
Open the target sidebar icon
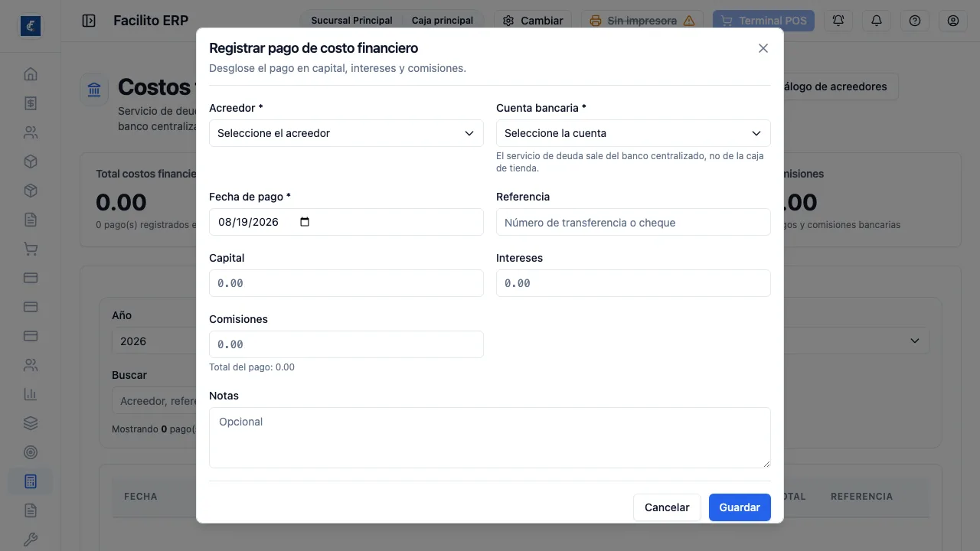[31, 452]
